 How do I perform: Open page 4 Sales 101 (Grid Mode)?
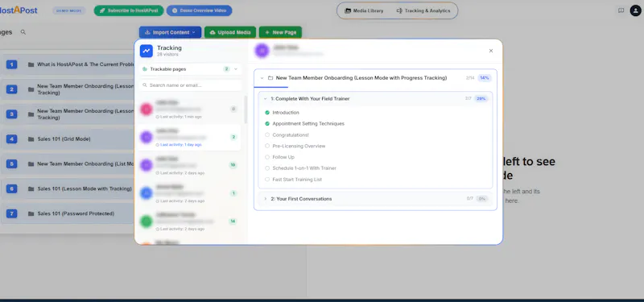tap(68, 139)
